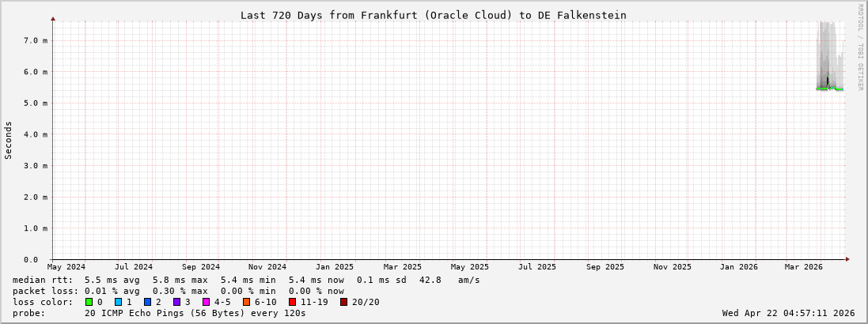Click the Seconds y-axis label

[9, 141]
